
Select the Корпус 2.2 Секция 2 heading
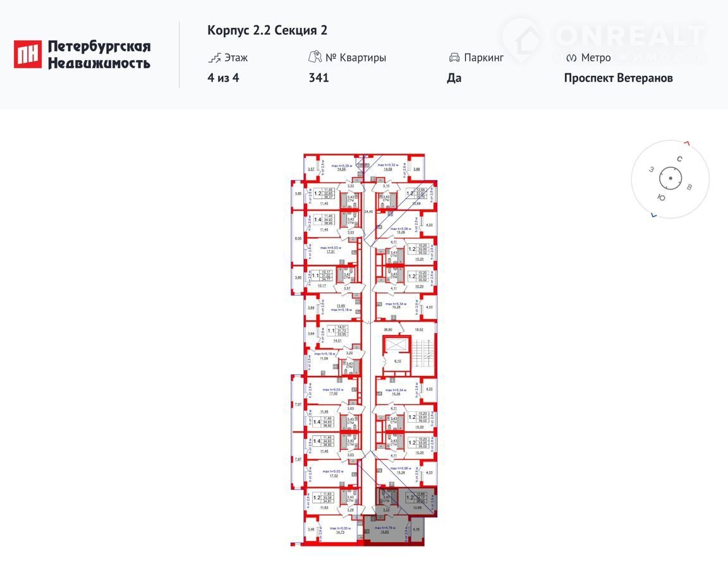coord(267,30)
